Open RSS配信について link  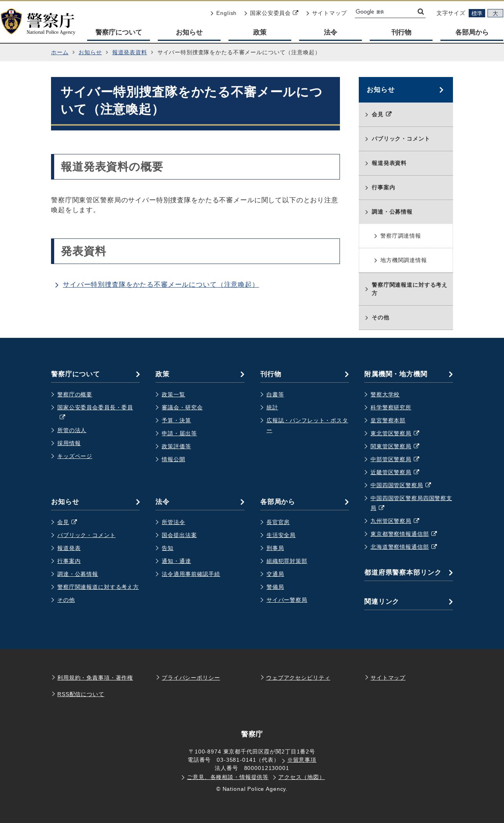[x=80, y=695]
